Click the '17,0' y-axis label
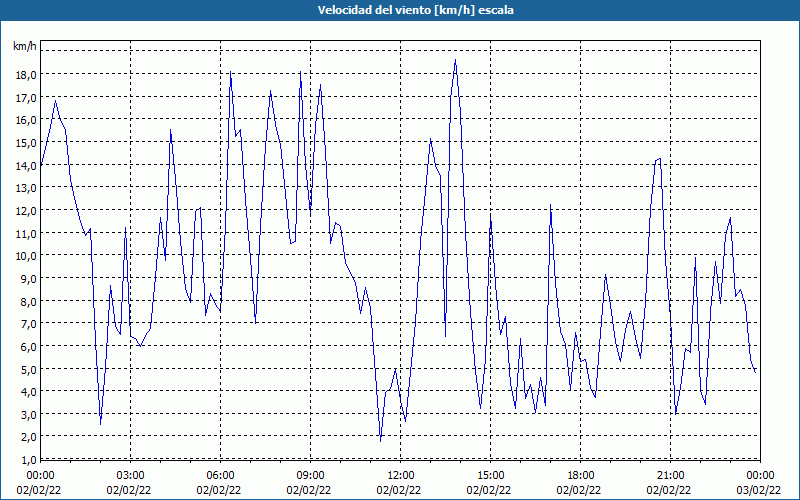 pos(27,97)
